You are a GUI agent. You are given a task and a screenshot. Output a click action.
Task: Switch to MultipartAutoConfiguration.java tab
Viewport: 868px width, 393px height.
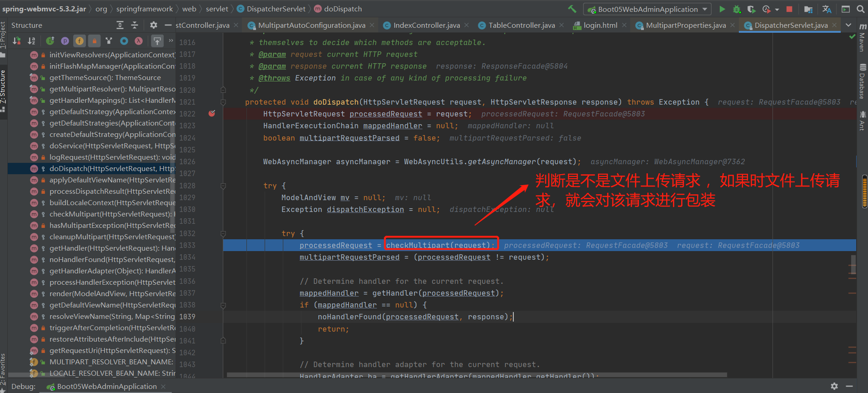(x=311, y=25)
